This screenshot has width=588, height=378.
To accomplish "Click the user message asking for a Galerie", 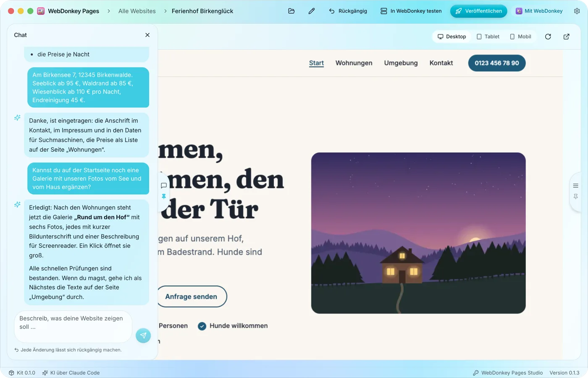I will pos(88,178).
